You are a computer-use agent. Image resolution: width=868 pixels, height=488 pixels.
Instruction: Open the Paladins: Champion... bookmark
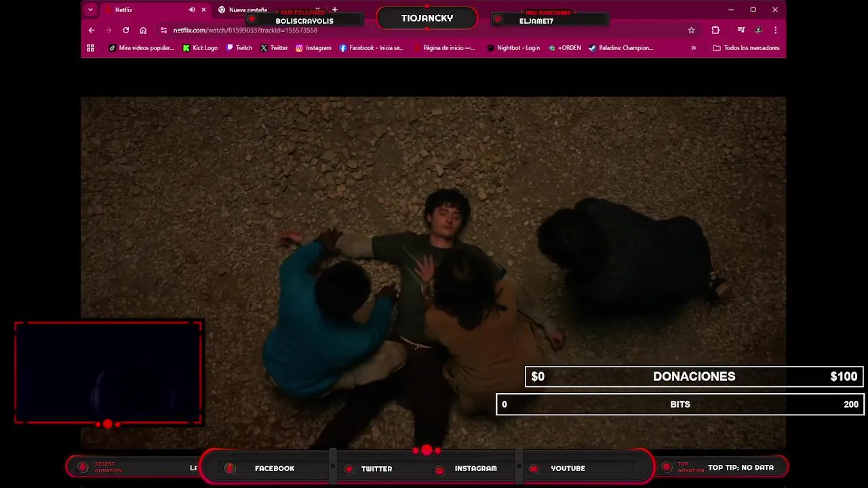[620, 47]
